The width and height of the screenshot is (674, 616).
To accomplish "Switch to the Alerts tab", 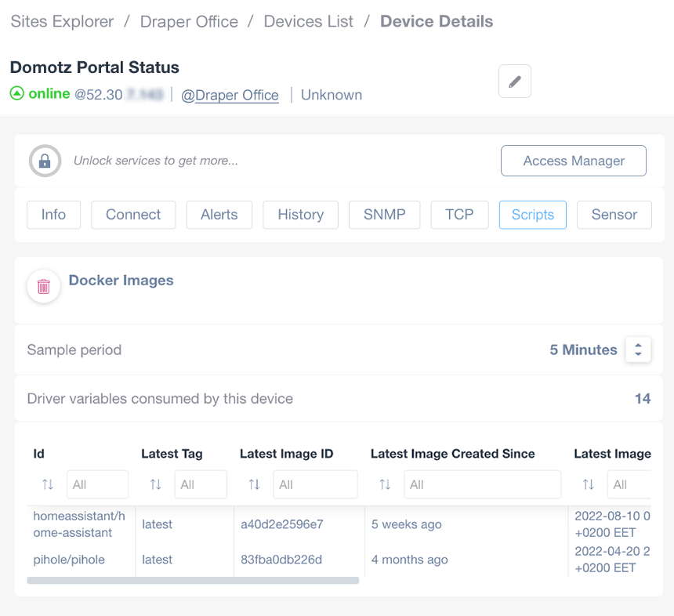I will click(219, 215).
